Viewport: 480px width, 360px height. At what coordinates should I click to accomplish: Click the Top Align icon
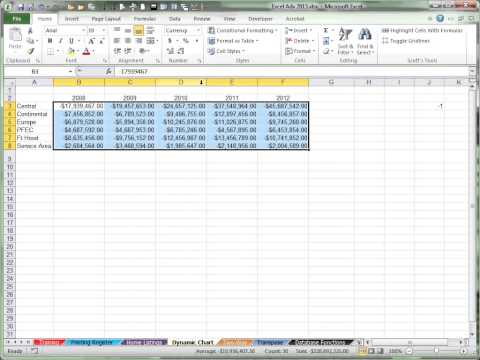tap(117, 30)
